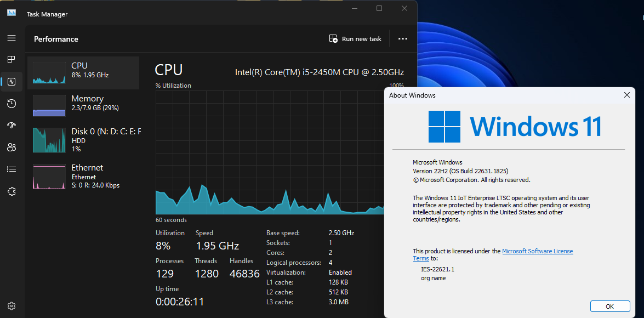Select the Ethernet performance entry
The width and height of the screenshot is (644, 318).
click(x=83, y=176)
